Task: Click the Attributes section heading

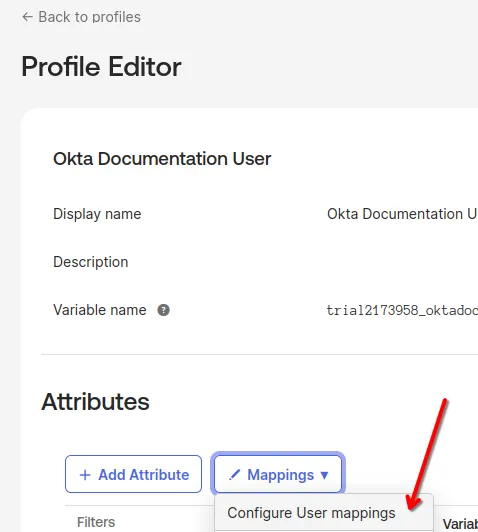Action: 95,402
